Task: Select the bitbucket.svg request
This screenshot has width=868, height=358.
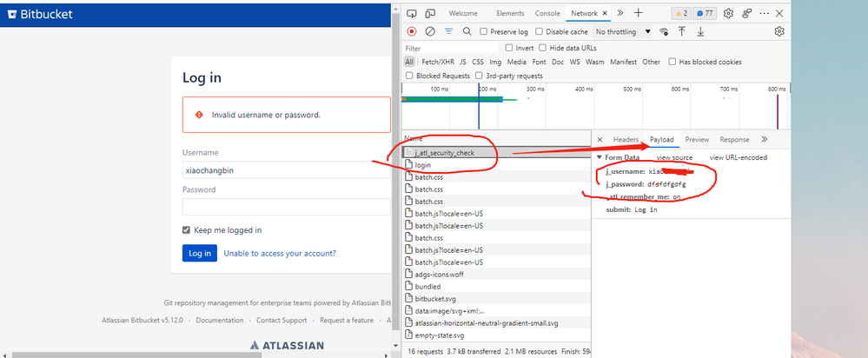Action: [x=496, y=299]
